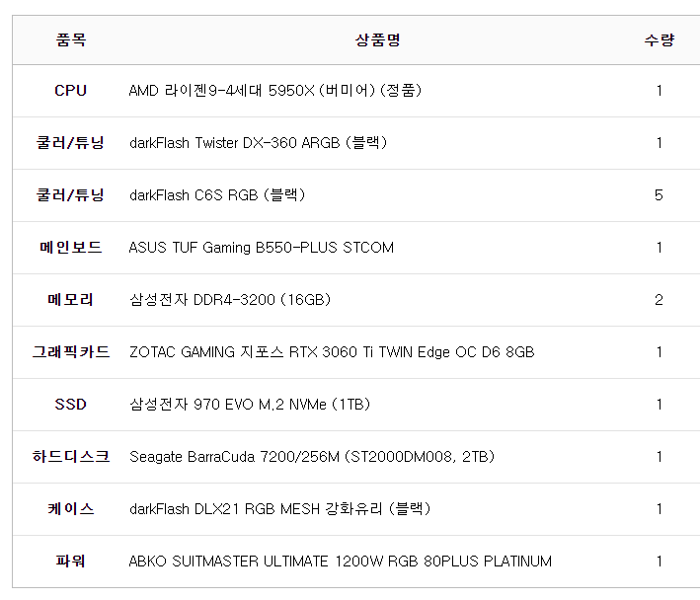This screenshot has height=600, width=700.
Task: Click the 상품명 column header
Action: pyautogui.click(x=377, y=40)
